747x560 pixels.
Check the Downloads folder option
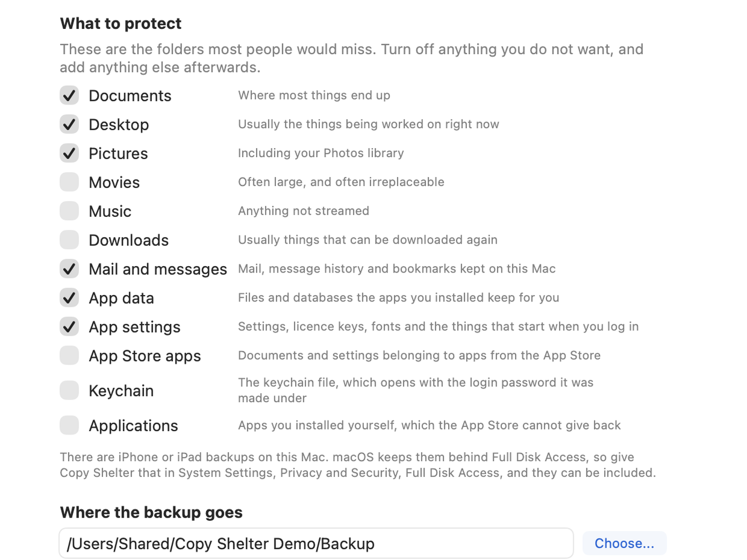[69, 240]
